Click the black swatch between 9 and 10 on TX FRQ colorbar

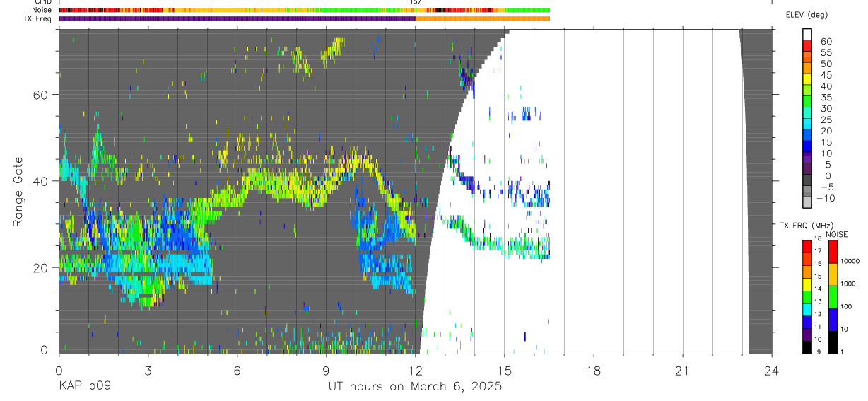[x=807, y=347]
